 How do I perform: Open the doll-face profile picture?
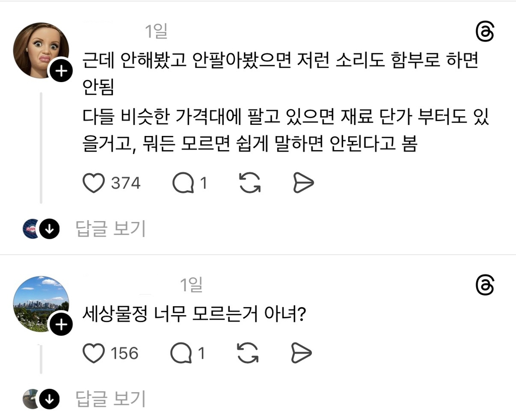pyautogui.click(x=39, y=49)
